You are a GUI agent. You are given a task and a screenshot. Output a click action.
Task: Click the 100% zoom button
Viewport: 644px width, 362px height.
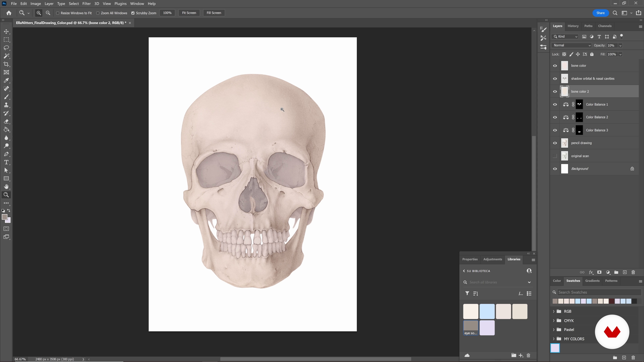click(167, 13)
